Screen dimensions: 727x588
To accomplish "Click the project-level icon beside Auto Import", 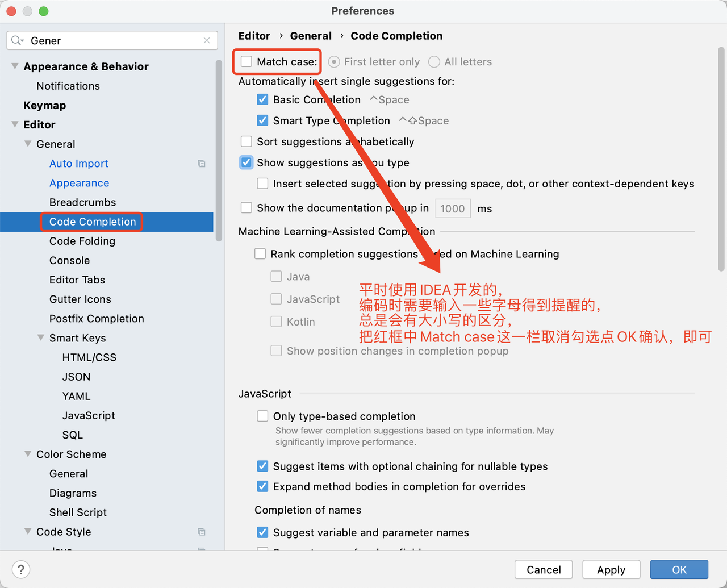I will (201, 164).
